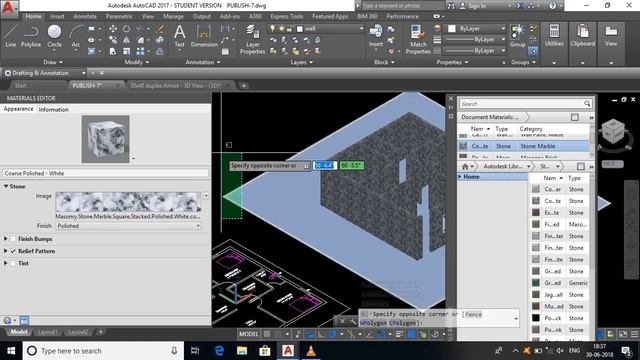Open the Annotate ribbon tab
640x360 pixels.
click(x=85, y=16)
